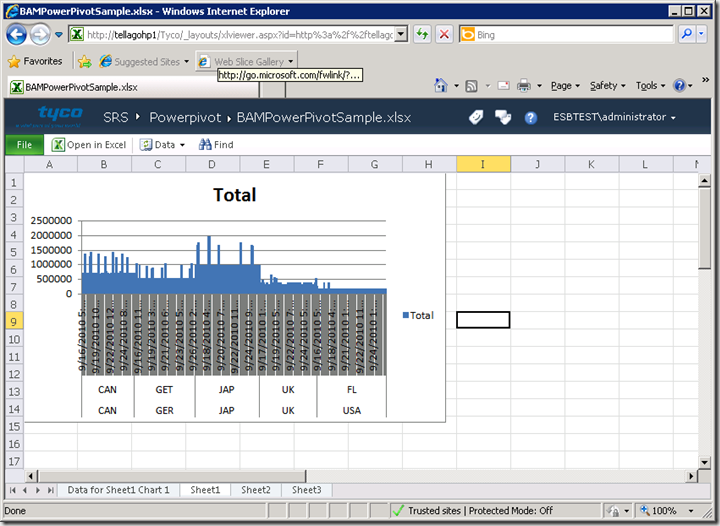Click the Total legend blue swatch

[406, 315]
